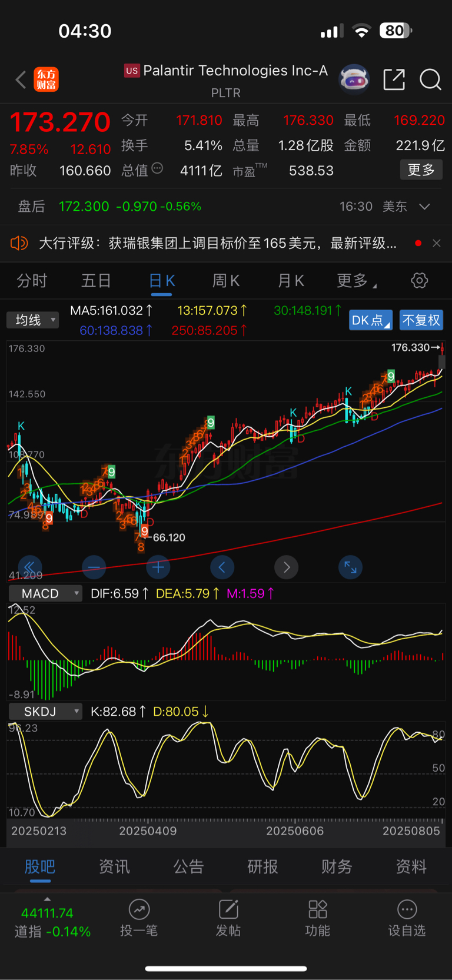Expand chart to fullscreen
The image size is (452, 980).
(351, 567)
